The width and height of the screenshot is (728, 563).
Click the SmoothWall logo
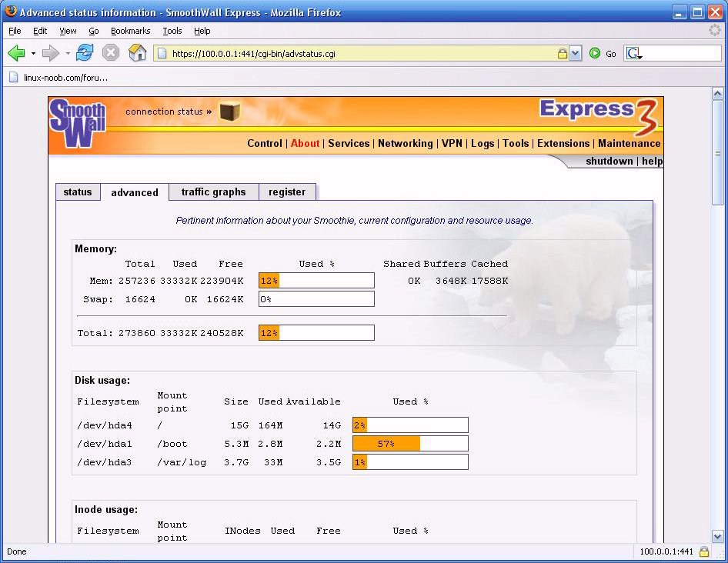point(78,124)
